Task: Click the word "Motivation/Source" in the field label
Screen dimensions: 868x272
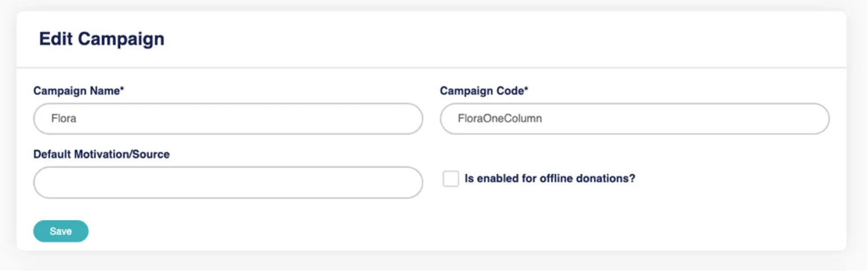Action: 121,154
